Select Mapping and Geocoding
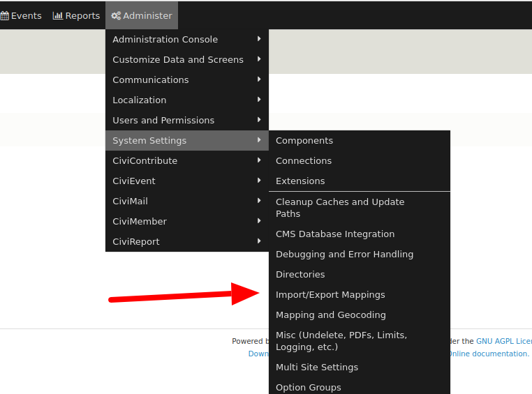Image resolution: width=532 pixels, height=394 pixels. pos(360,315)
